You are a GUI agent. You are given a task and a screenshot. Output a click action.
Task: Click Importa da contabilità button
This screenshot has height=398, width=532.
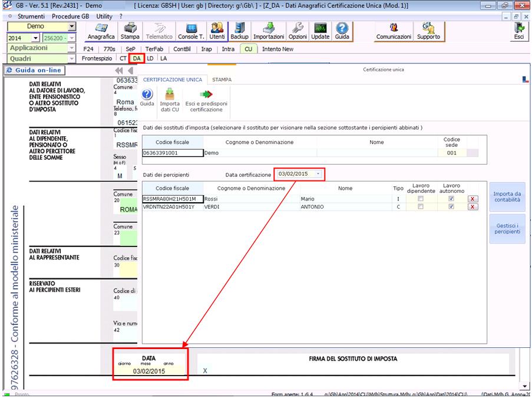pos(507,197)
